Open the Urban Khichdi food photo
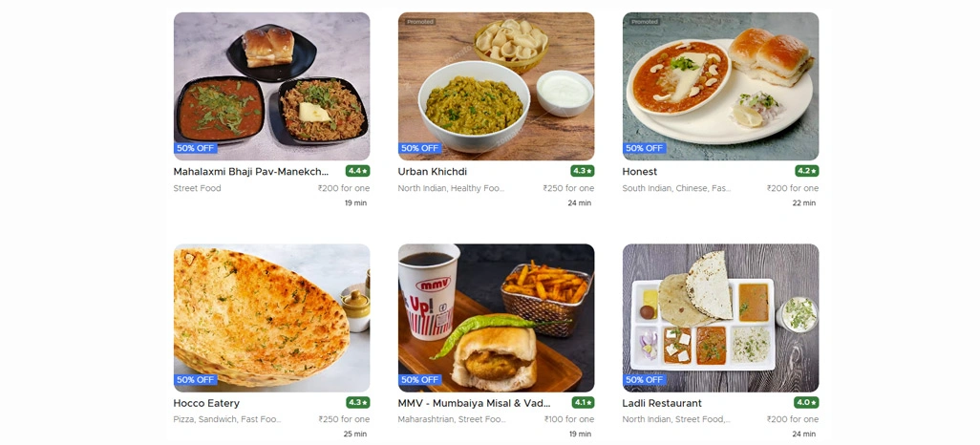 (x=497, y=86)
